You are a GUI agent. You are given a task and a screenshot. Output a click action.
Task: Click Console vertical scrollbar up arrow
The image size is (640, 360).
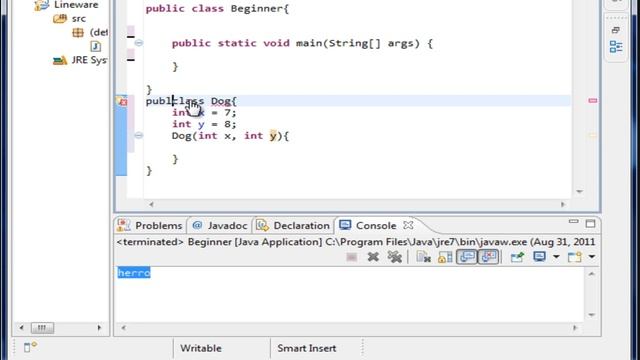click(591, 274)
